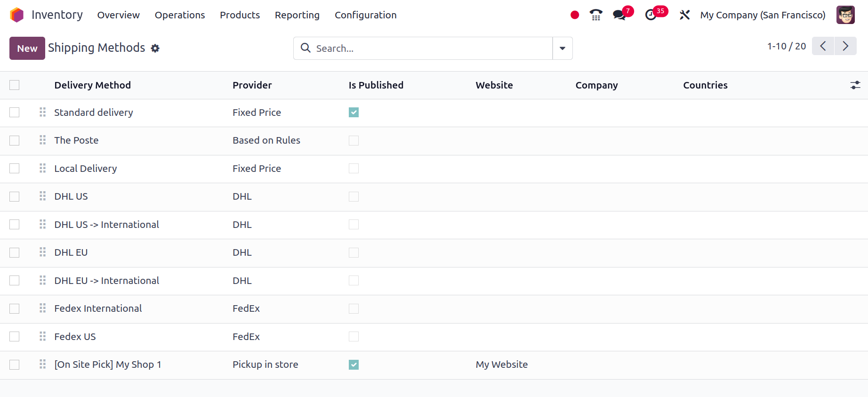Open the VoIP phone dialer icon
The image size is (868, 397).
pos(596,15)
